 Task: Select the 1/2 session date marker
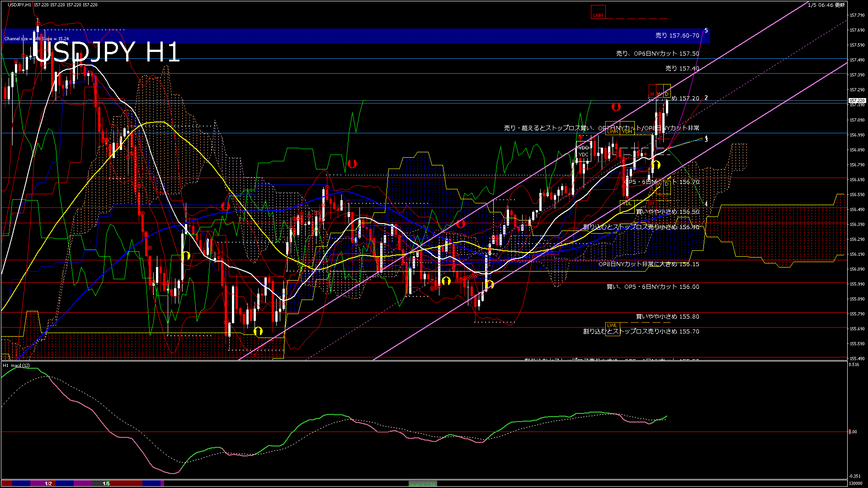click(48, 483)
